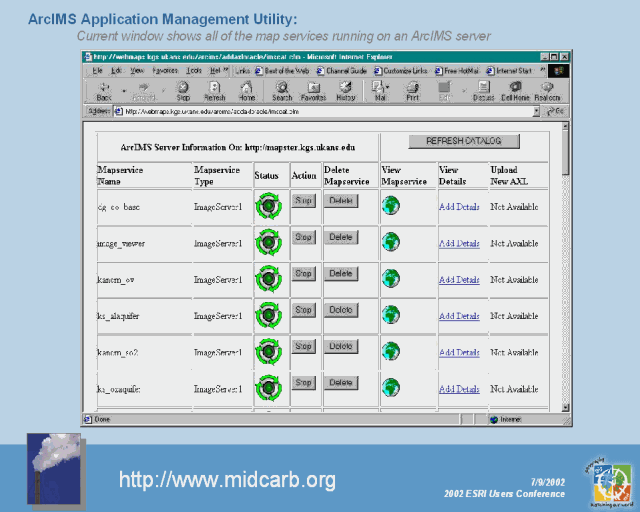Click the Forward toolbar icon
Viewport: 640px width, 512px height.
144,91
